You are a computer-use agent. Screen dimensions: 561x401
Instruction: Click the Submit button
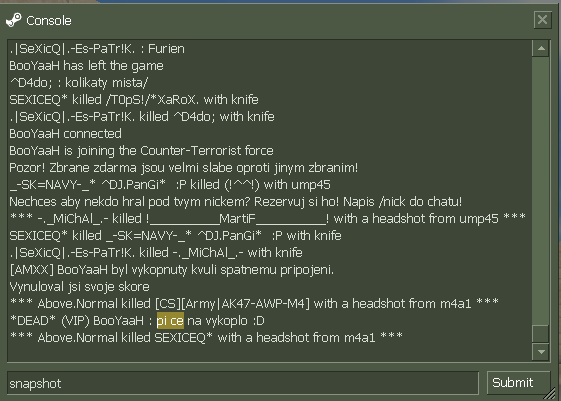click(x=518, y=383)
